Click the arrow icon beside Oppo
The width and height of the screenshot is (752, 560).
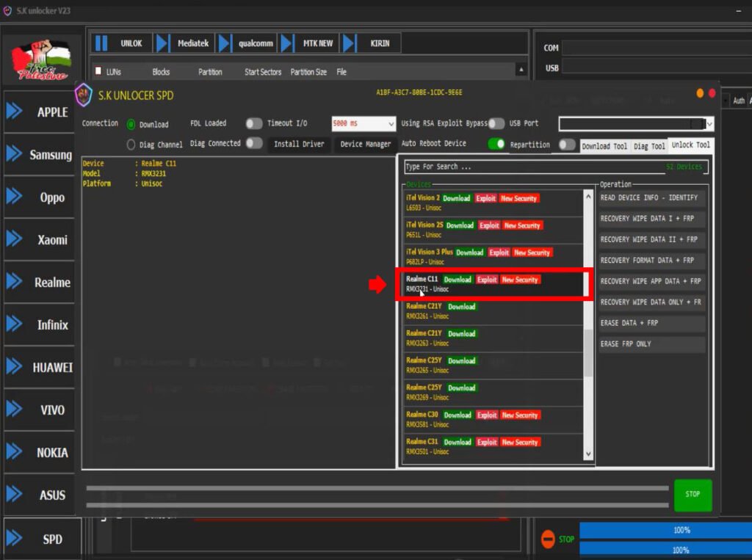pyautogui.click(x=15, y=197)
